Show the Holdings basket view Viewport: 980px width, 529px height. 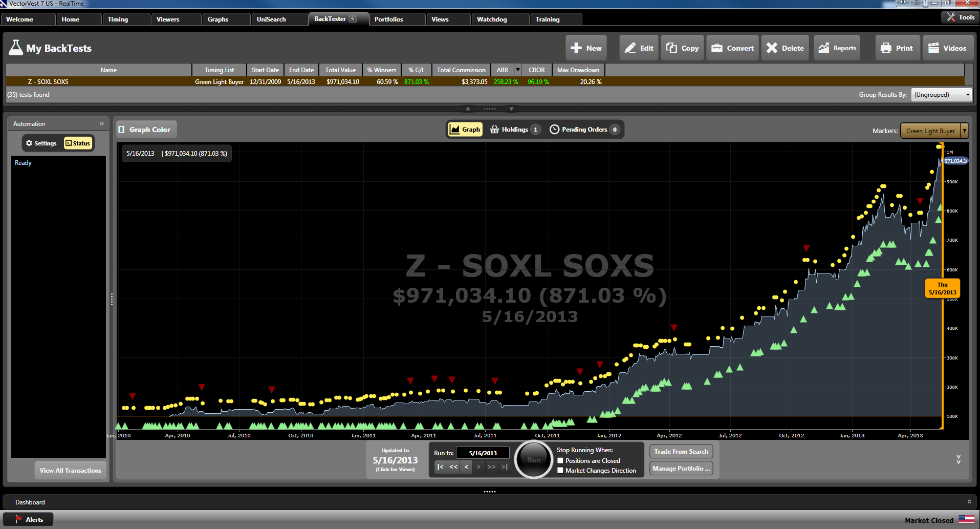click(515, 130)
